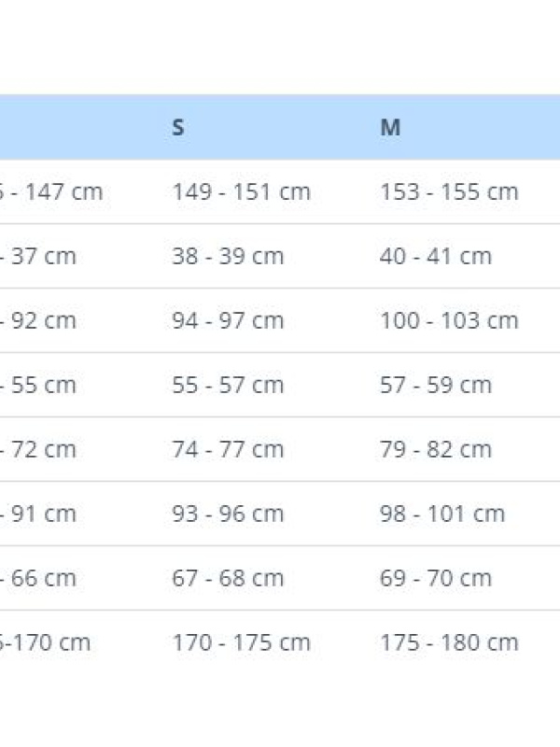Click the partially visible 170 cm cell
560x747 pixels.
(49, 643)
